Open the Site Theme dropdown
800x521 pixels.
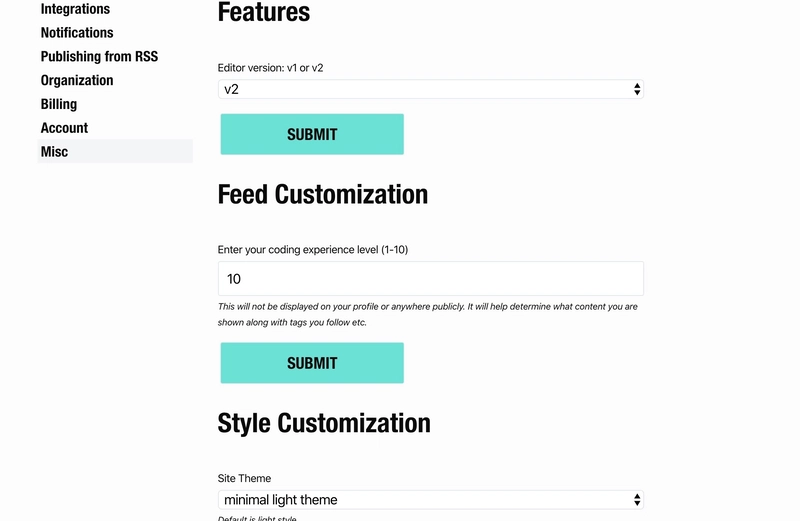pos(430,500)
